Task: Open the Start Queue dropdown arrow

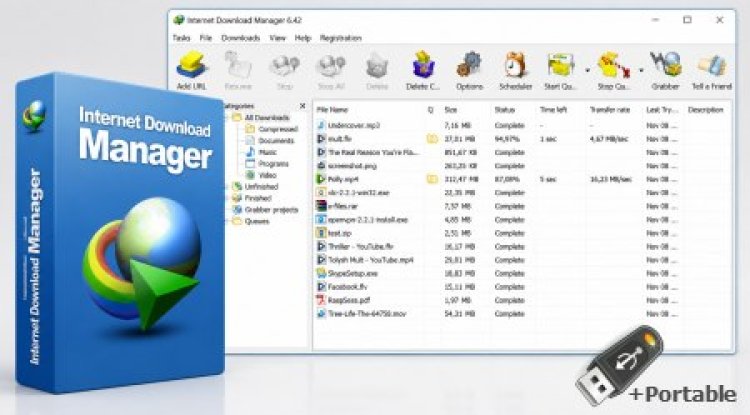Action: (587, 70)
